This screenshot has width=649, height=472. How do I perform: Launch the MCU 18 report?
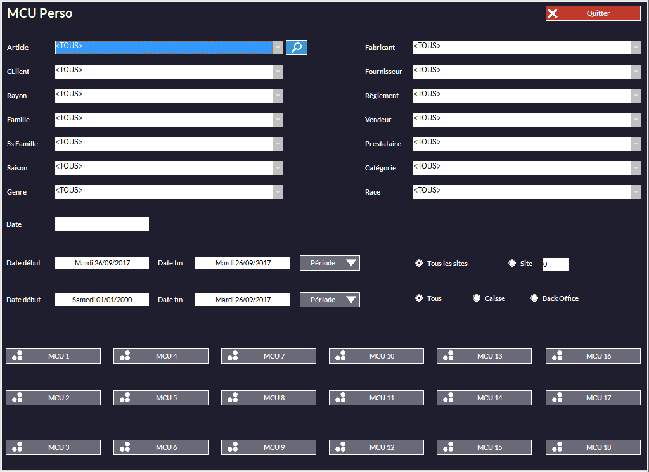(593, 446)
